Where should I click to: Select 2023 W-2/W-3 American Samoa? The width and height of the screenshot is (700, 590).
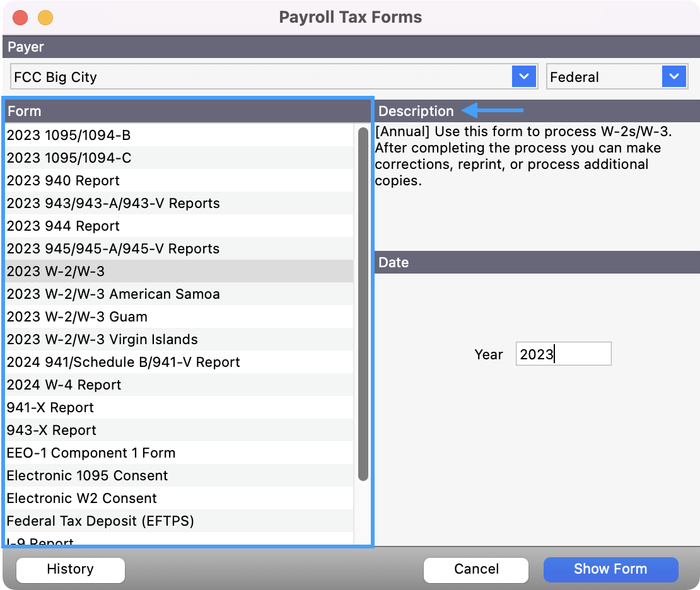click(113, 294)
